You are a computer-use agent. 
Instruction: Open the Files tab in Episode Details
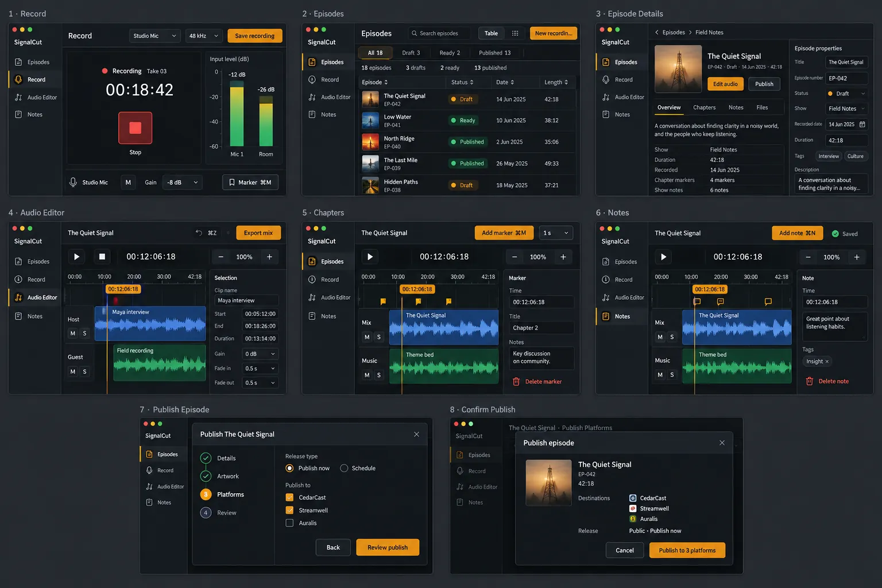pos(762,107)
